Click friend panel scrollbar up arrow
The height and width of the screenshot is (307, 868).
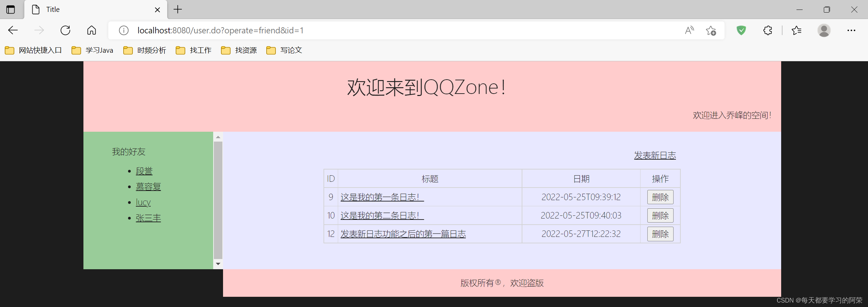218,137
